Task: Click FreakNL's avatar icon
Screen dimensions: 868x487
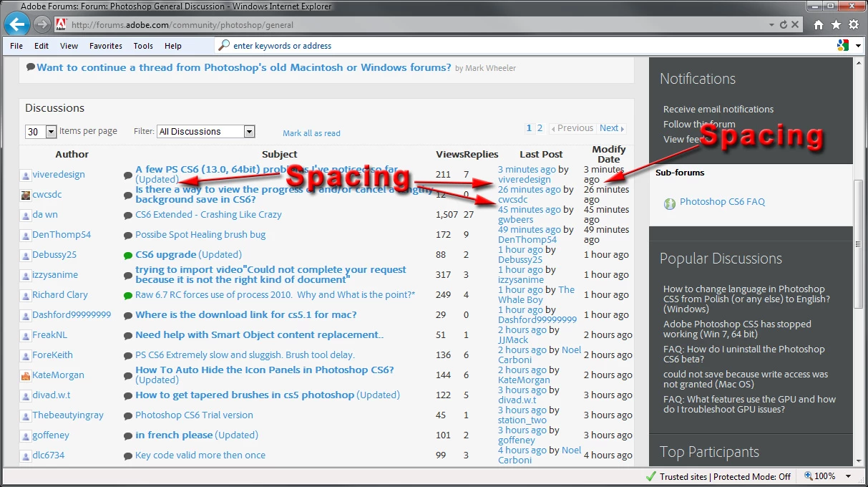Action: (26, 335)
